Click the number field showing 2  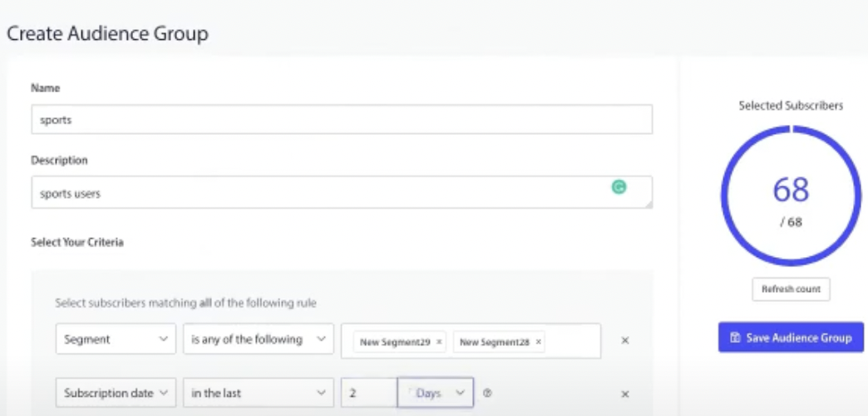point(369,393)
